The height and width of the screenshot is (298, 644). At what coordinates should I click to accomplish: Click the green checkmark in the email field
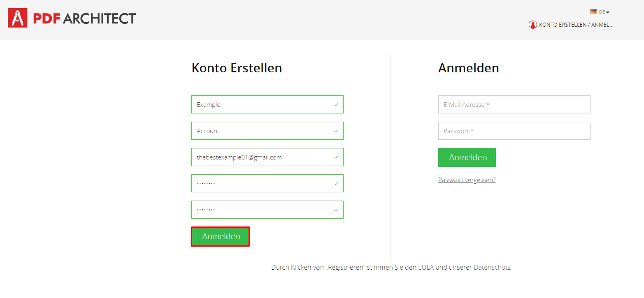(x=336, y=157)
